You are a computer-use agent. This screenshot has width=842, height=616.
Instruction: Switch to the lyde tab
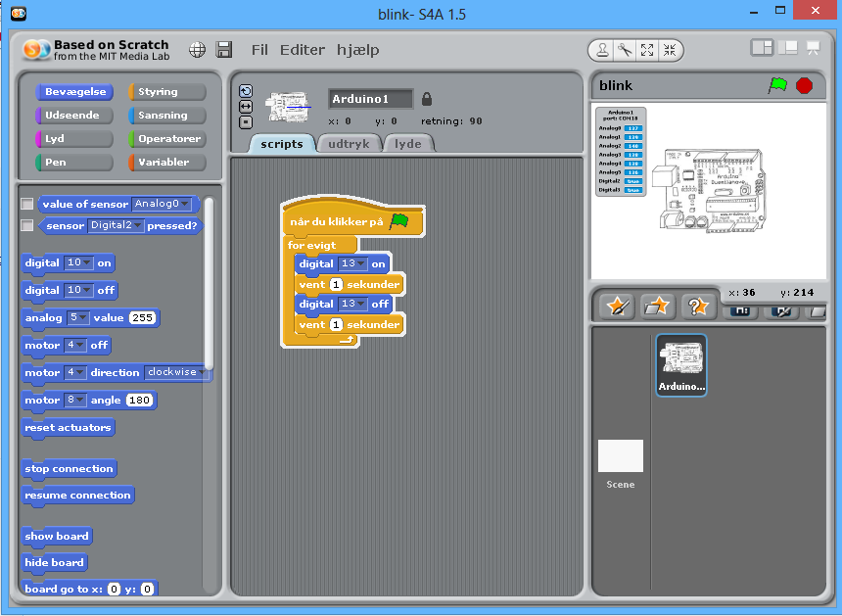[x=408, y=144]
